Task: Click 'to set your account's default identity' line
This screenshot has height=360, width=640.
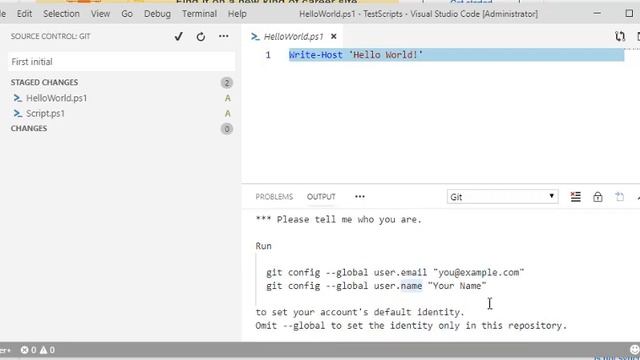Action: tap(360, 312)
